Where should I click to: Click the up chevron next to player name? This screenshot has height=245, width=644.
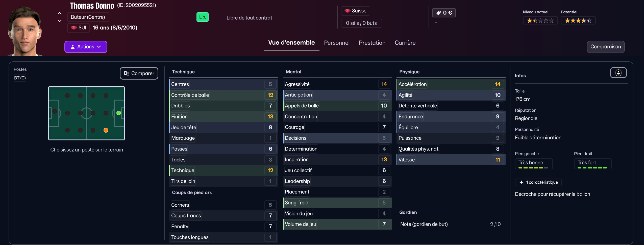(60, 13)
